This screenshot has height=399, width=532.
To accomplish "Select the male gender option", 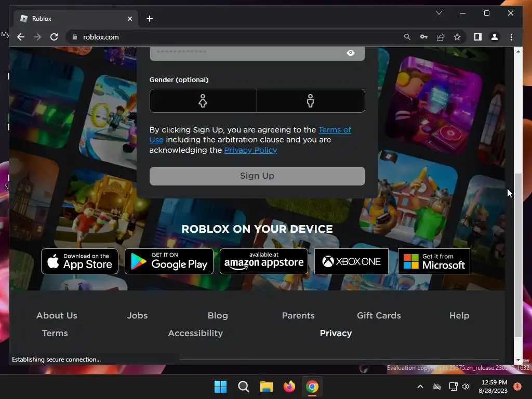I will 311,101.
